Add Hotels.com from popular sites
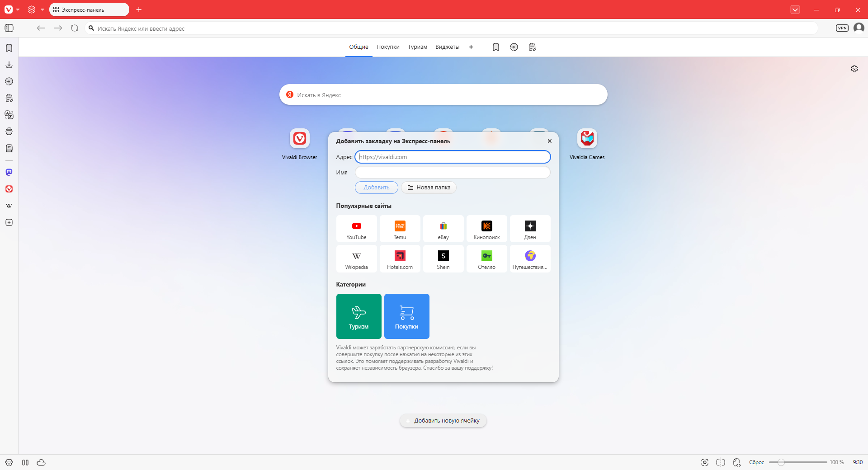 click(400, 258)
